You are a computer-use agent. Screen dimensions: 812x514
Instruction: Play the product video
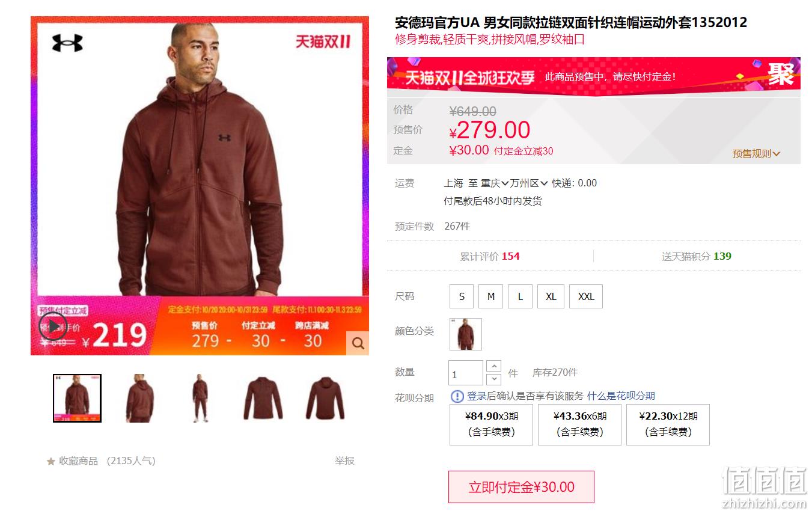point(53,326)
